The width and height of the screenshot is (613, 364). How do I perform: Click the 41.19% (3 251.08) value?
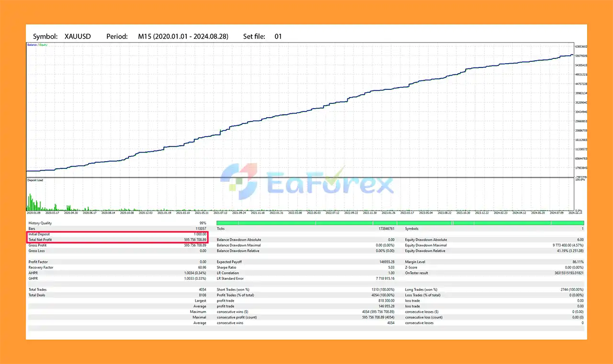570,251
